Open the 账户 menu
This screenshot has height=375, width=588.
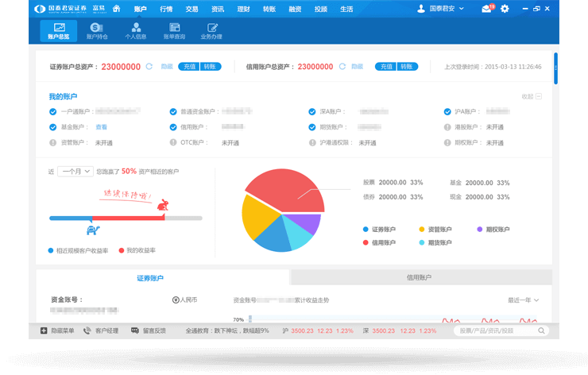click(x=141, y=9)
